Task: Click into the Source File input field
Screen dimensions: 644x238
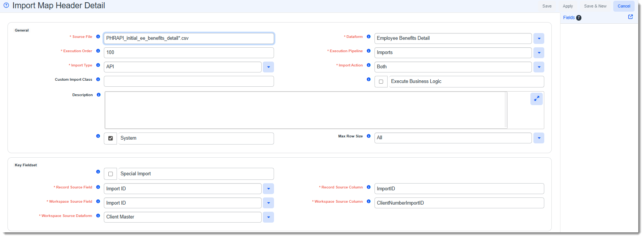Action: click(x=189, y=38)
